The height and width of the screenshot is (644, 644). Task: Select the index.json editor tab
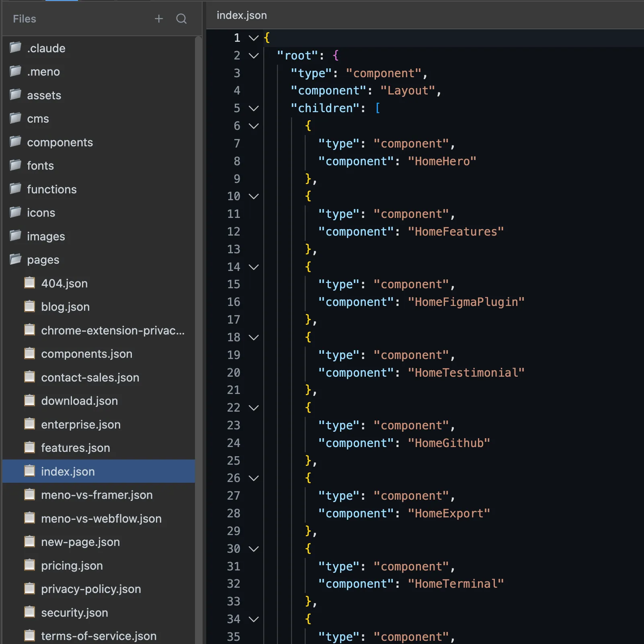point(242,15)
